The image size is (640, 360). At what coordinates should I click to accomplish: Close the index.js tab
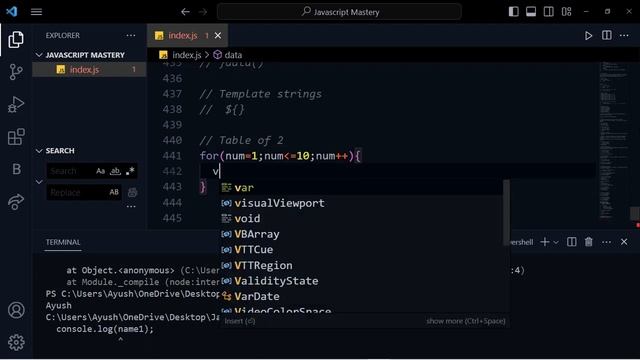[218, 36]
